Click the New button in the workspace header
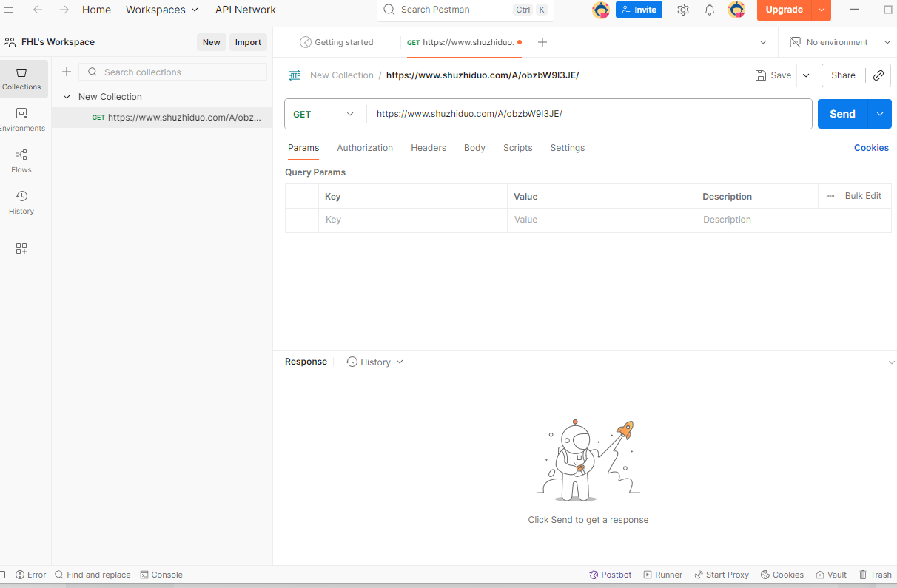The image size is (897, 588). point(212,42)
